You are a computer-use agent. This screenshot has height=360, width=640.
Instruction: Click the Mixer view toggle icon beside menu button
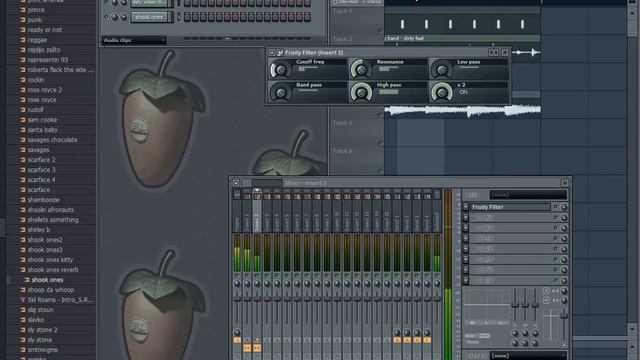point(247,183)
